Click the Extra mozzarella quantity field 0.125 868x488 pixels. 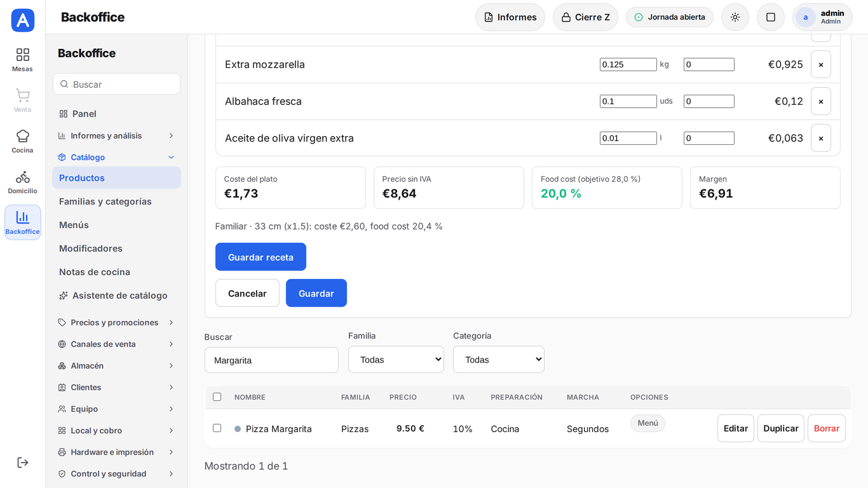coord(628,64)
